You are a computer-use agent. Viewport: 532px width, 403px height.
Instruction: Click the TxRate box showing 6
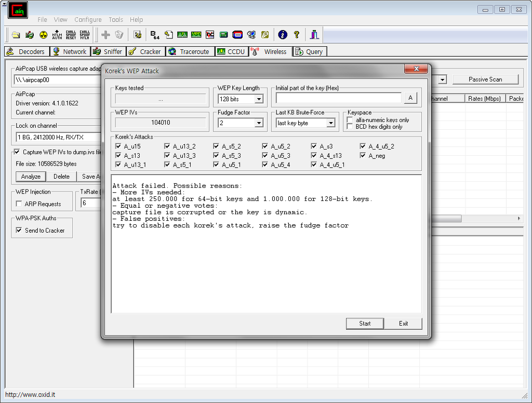[91, 203]
